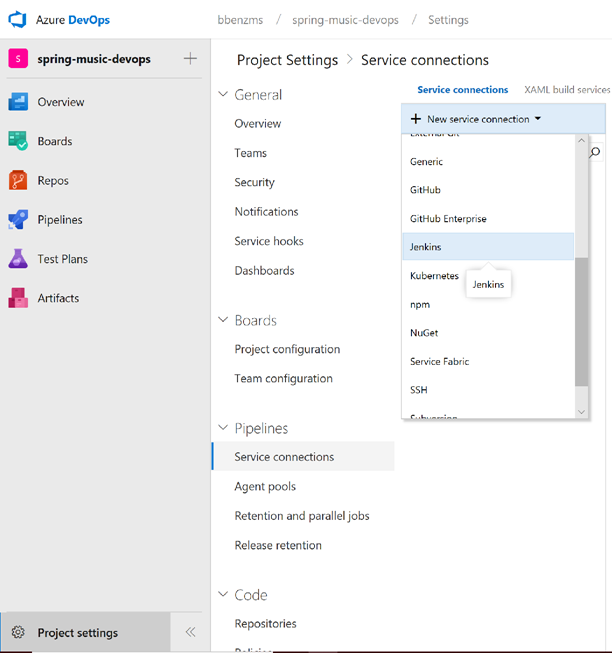Select npm connection type
The height and width of the screenshot is (653, 612).
click(x=488, y=304)
